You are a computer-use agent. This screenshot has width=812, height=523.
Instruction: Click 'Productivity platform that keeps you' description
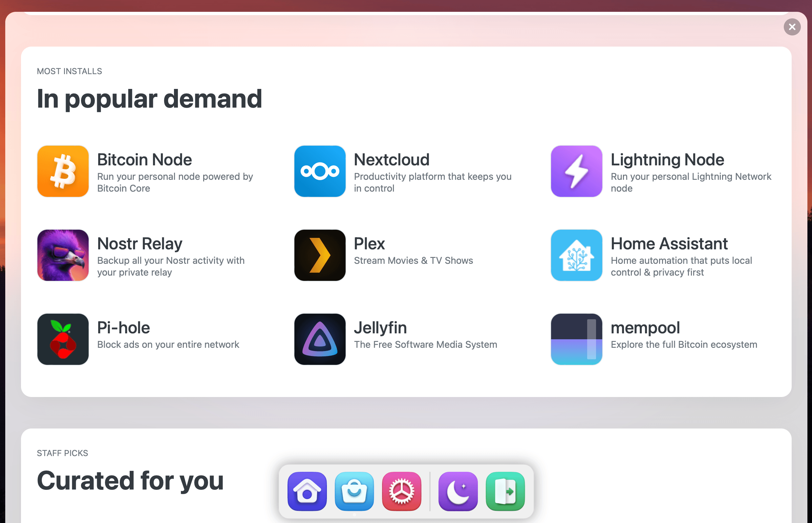433,177
